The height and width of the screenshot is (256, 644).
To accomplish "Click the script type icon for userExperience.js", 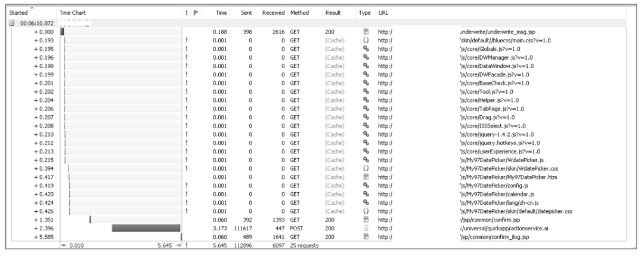I will [366, 151].
